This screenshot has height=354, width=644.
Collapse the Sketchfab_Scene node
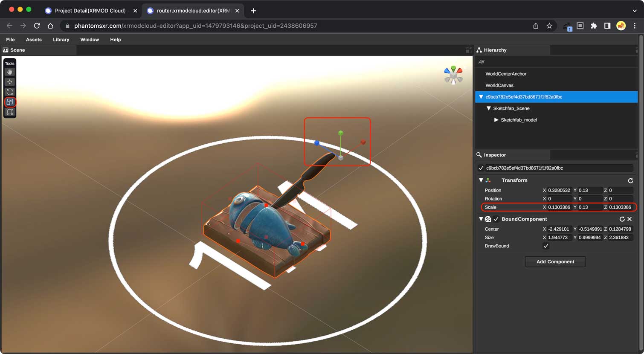pyautogui.click(x=489, y=108)
